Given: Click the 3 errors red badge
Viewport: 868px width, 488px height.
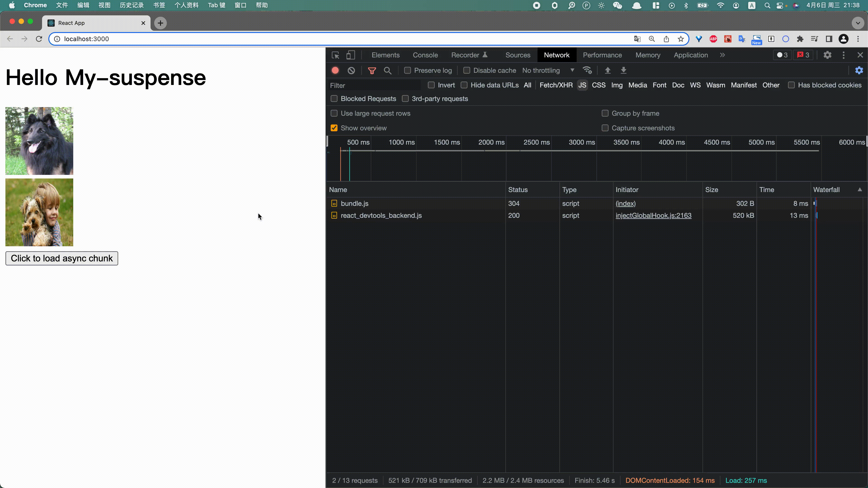Looking at the screenshot, I should 803,55.
